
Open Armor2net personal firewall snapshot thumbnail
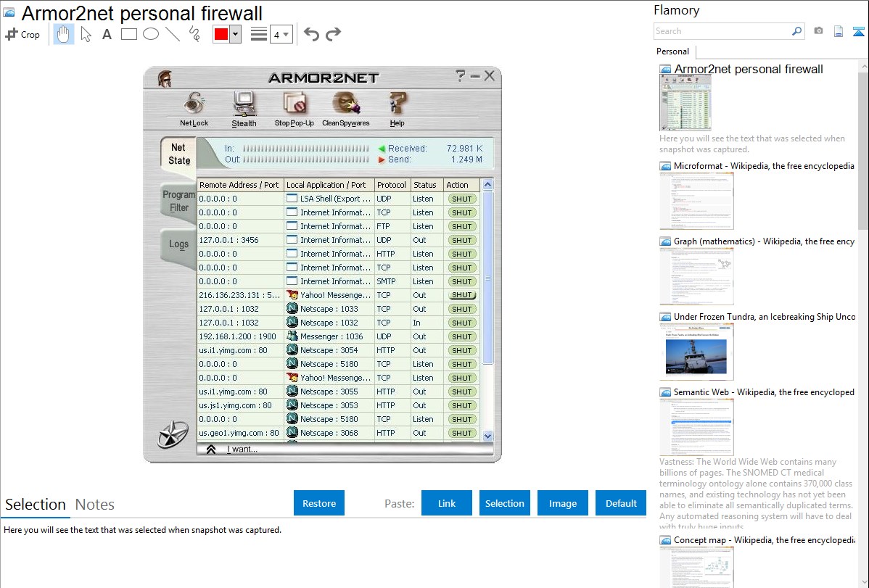click(685, 103)
